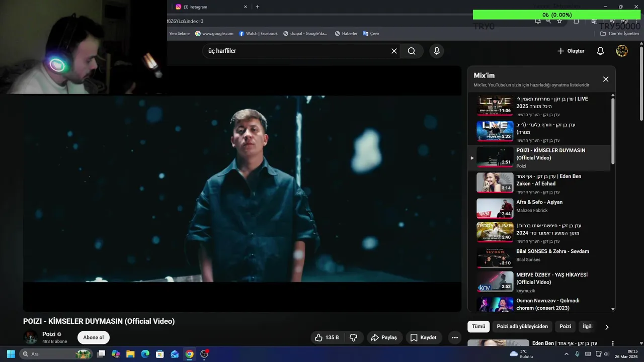This screenshot has height=362, width=644.
Task: Clear the YouTube search text with the X
Action: (394, 51)
